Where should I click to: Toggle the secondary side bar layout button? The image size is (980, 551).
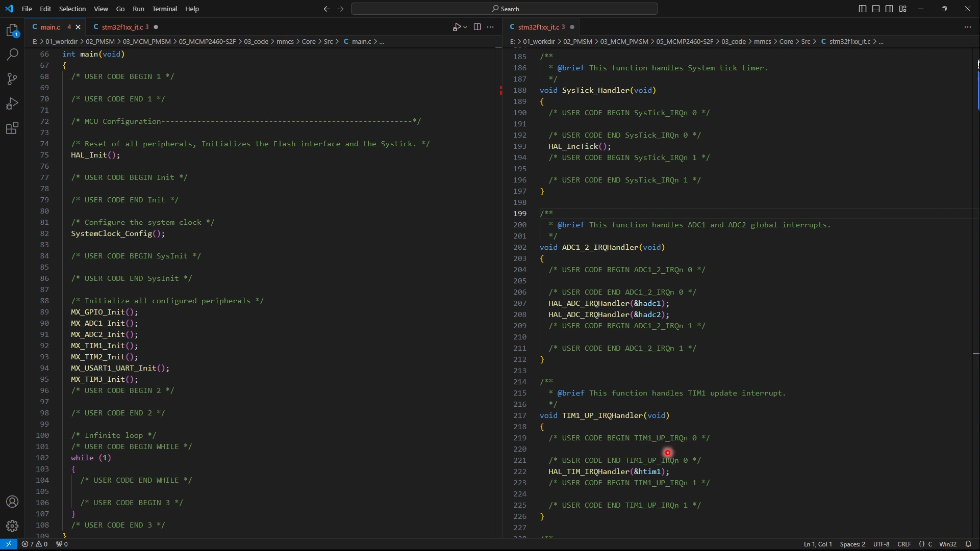click(x=889, y=9)
